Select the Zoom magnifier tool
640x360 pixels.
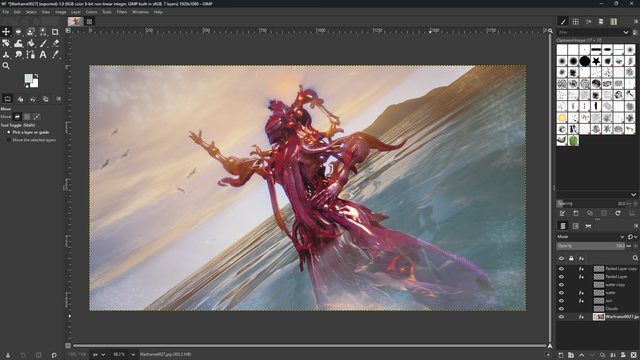[6, 66]
